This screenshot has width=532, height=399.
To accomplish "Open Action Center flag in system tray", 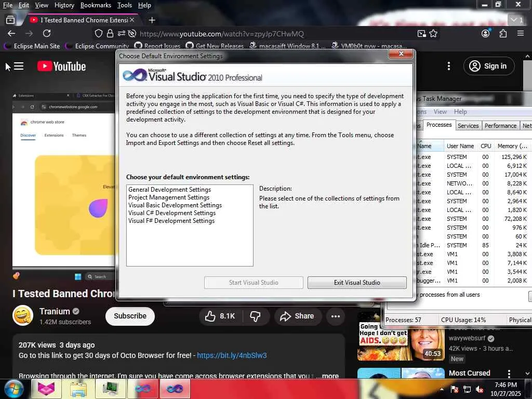I will coord(455,389).
